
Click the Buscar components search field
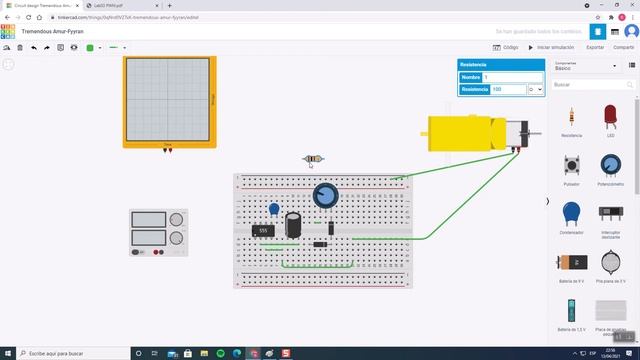click(593, 84)
